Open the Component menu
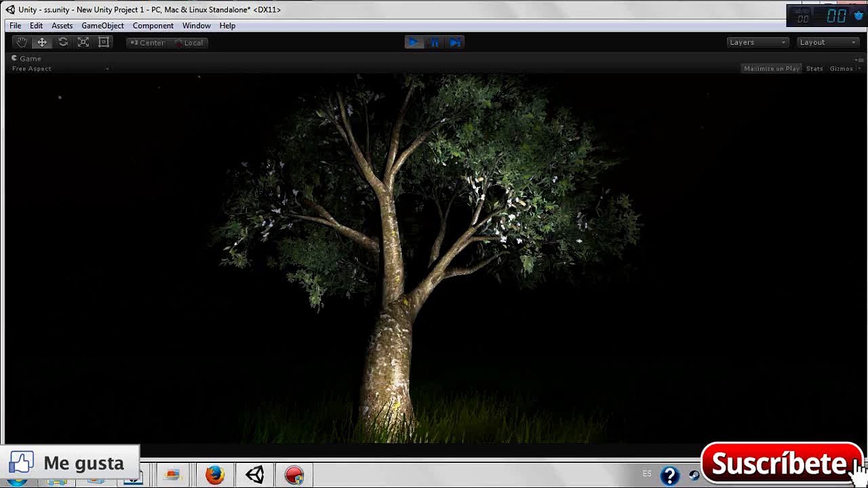 tap(153, 26)
